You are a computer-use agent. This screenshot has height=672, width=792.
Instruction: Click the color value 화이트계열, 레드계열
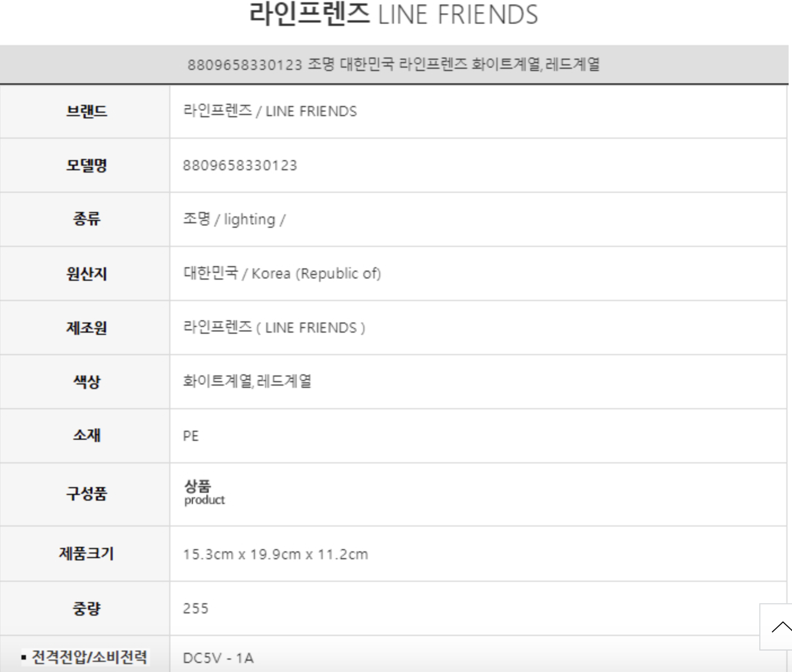tap(247, 382)
